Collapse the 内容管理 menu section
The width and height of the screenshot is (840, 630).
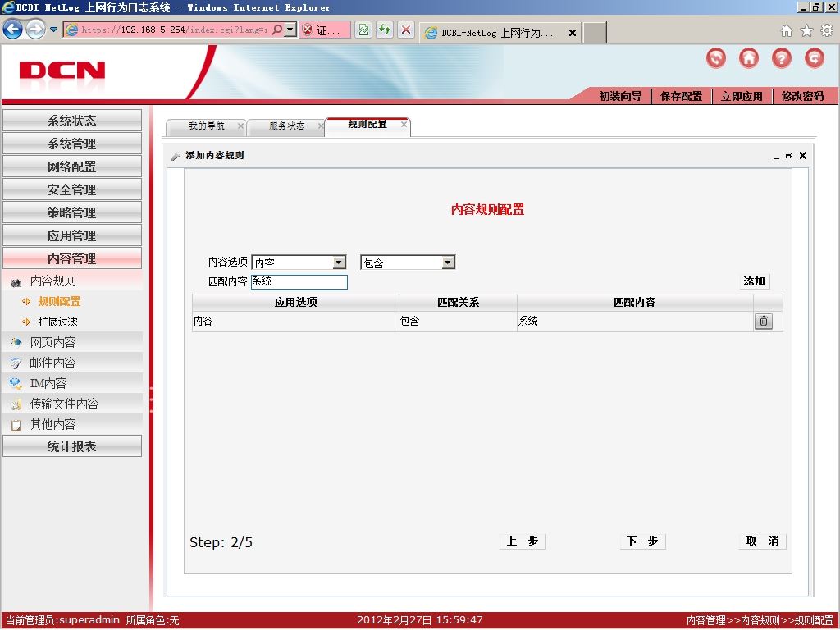pyautogui.click(x=72, y=258)
